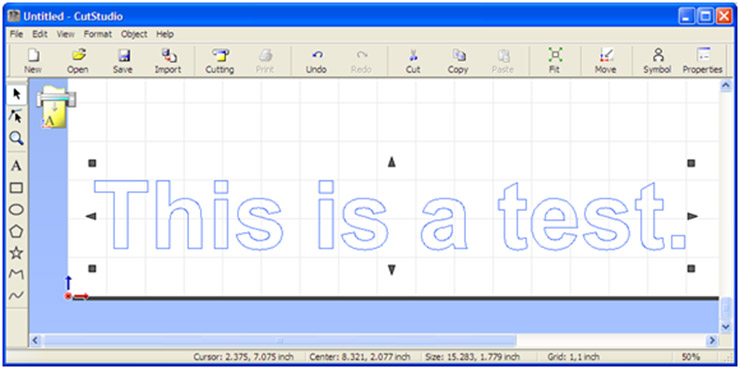
Task: Click the vertical scrollbar up arrow
Action: pyautogui.click(x=726, y=85)
